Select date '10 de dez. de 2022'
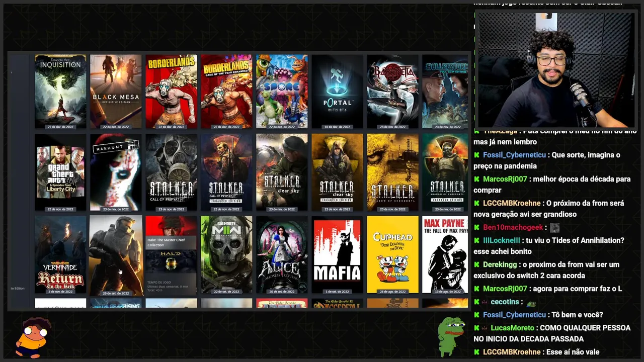The width and height of the screenshot is (644, 362). (337, 127)
